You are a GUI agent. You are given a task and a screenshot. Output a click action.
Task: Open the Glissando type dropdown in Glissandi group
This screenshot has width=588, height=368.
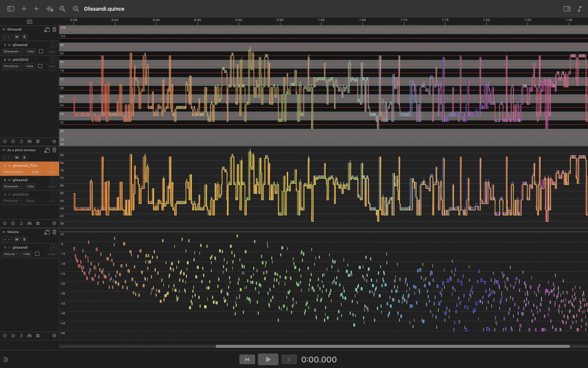tap(13, 51)
